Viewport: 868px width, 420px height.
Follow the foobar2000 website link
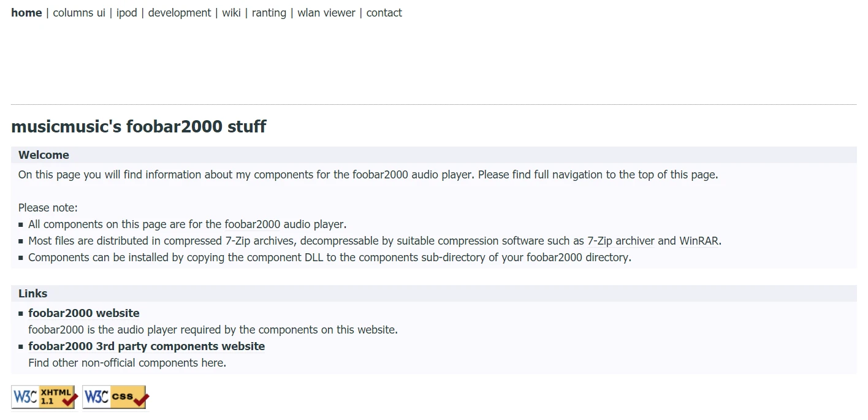pos(83,313)
